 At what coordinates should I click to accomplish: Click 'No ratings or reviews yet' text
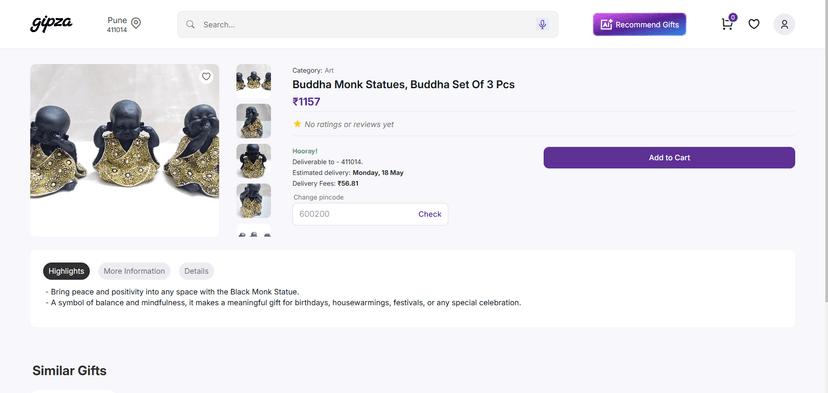click(x=349, y=124)
